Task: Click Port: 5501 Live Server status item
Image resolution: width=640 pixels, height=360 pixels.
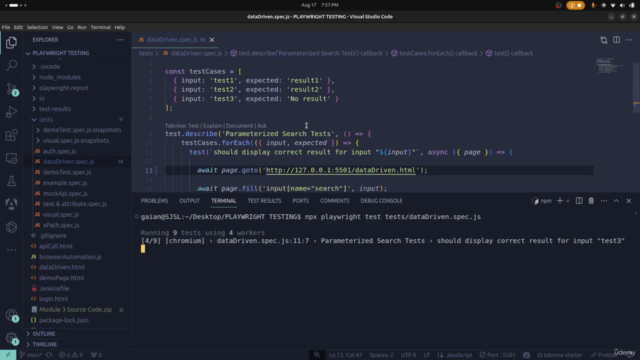Action: coord(498,355)
